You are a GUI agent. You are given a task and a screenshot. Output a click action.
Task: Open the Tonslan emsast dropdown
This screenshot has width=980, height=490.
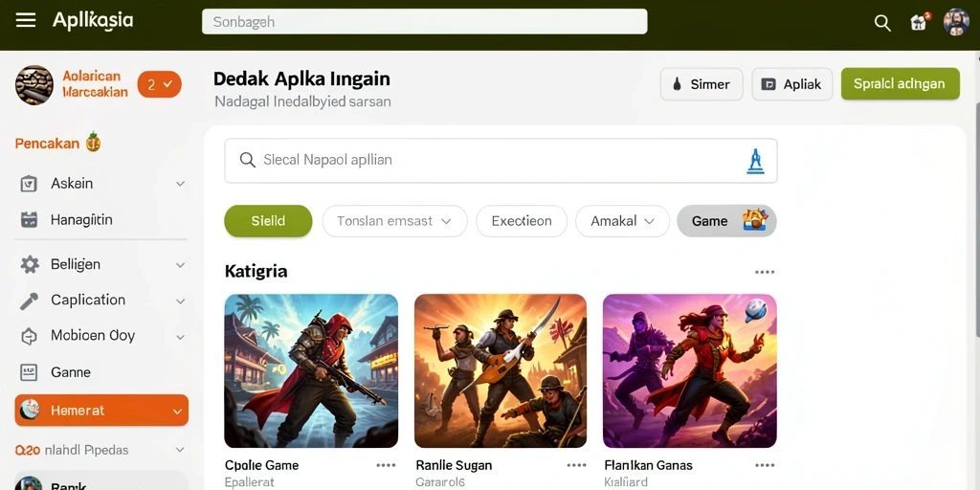[x=394, y=221]
